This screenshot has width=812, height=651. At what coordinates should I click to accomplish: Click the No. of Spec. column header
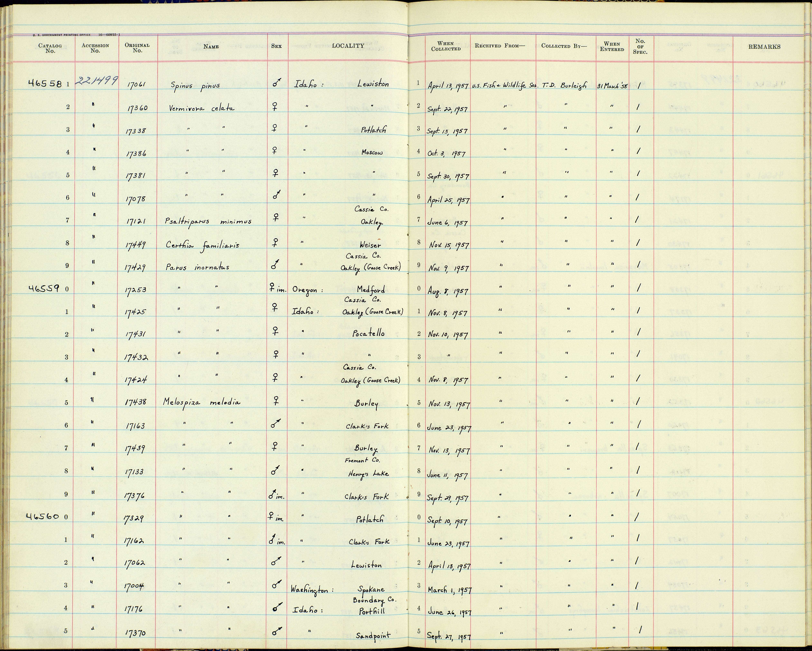pyautogui.click(x=640, y=46)
